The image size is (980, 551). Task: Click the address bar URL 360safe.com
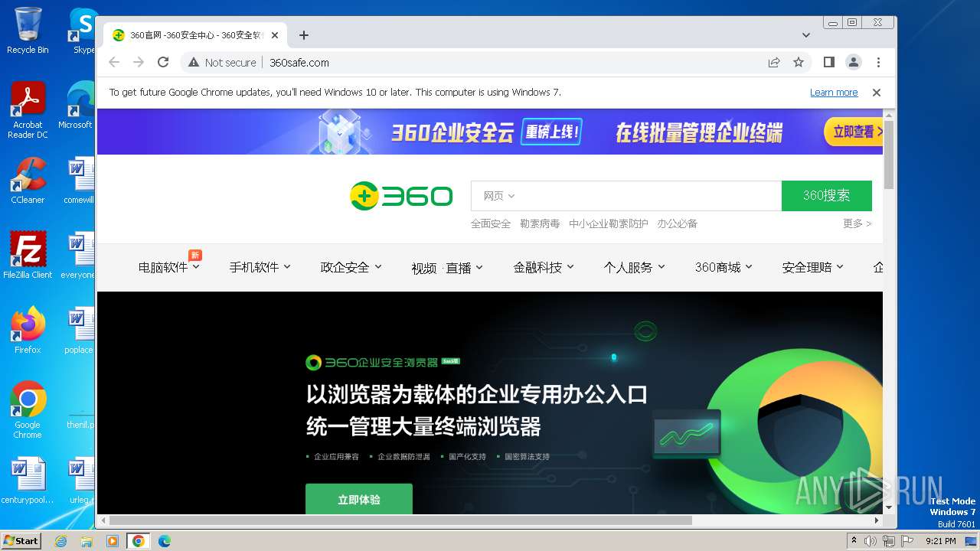tap(299, 63)
